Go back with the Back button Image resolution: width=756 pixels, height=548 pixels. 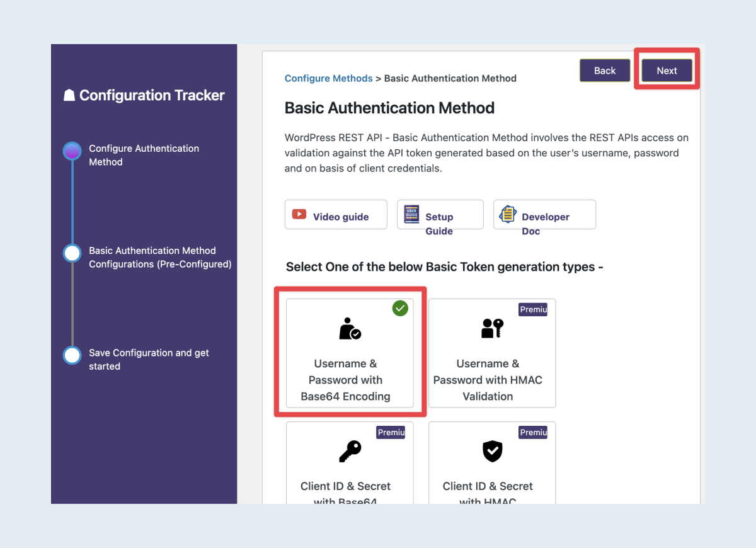605,71
